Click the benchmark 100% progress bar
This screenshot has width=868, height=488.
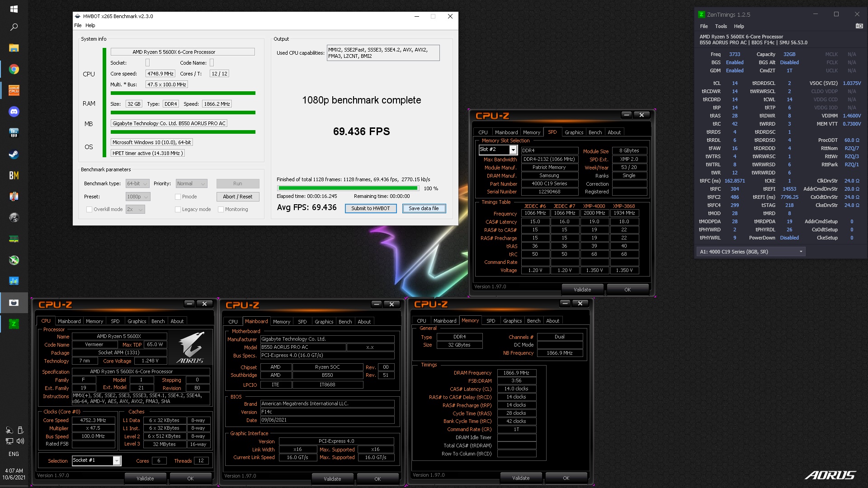tap(348, 188)
